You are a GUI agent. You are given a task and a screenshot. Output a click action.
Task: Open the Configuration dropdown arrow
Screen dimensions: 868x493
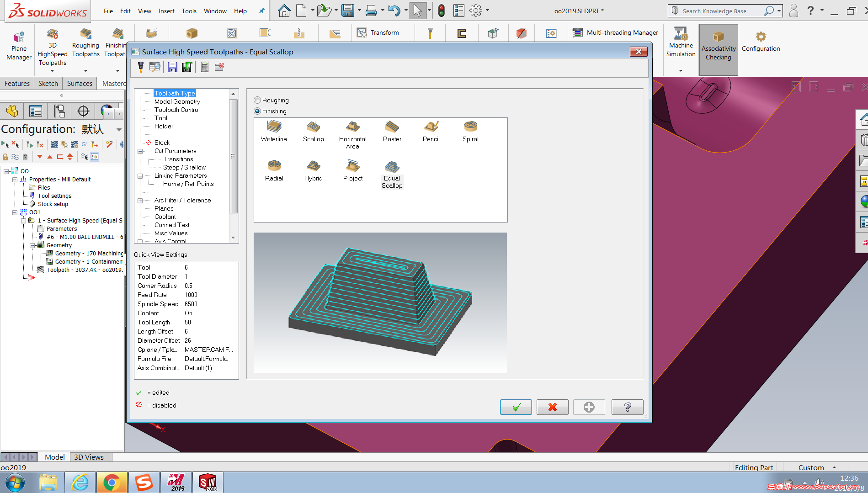pyautogui.click(x=119, y=130)
